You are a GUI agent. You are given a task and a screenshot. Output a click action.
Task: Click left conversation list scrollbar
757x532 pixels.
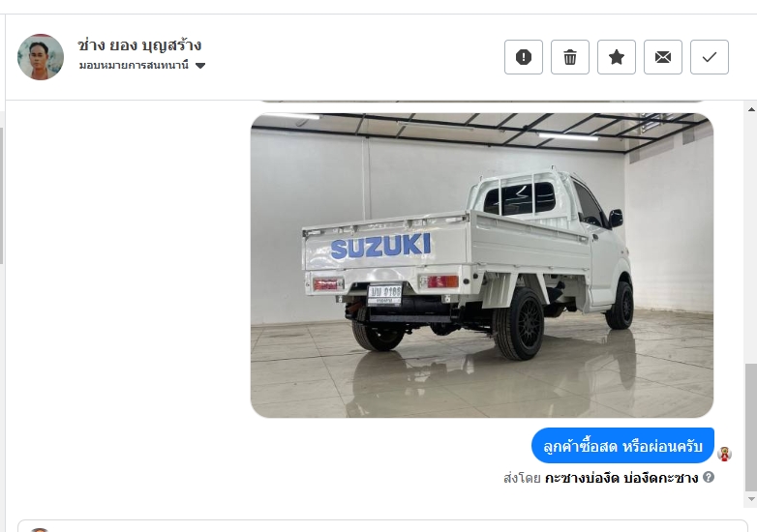(1, 195)
